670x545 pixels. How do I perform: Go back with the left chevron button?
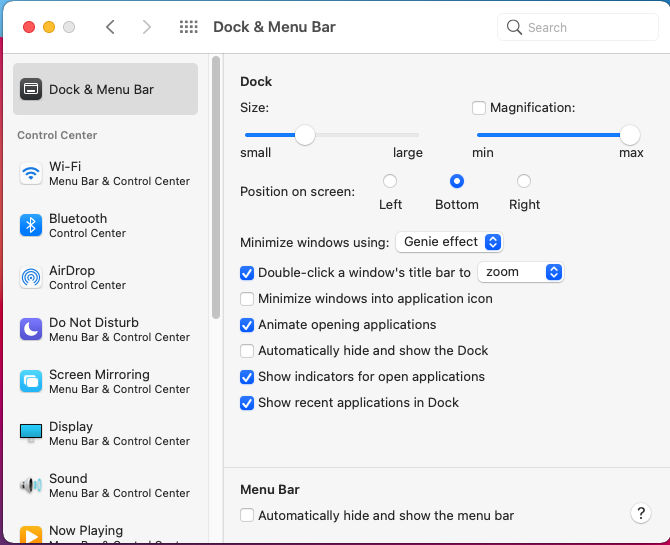(110, 27)
